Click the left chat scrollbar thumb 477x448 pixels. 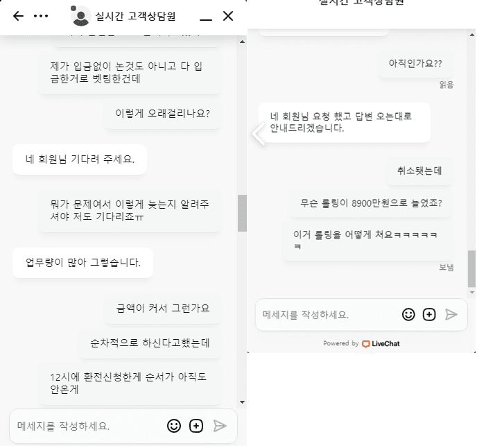[242, 213]
